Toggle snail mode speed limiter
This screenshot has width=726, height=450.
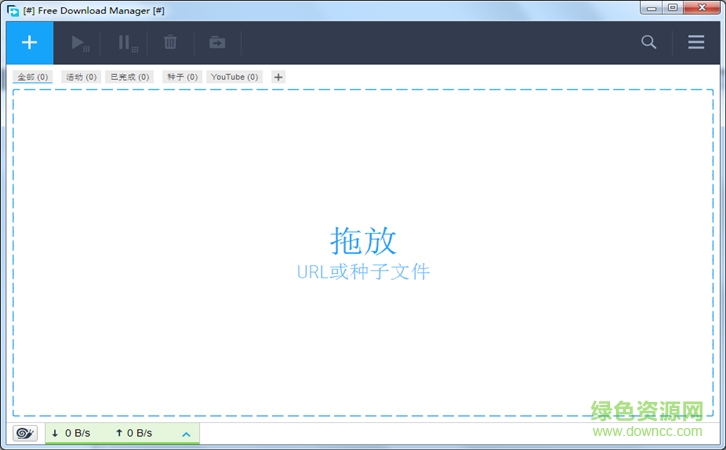click(25, 433)
